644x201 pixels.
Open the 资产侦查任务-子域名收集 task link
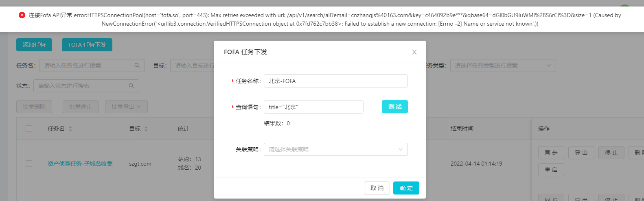80,164
